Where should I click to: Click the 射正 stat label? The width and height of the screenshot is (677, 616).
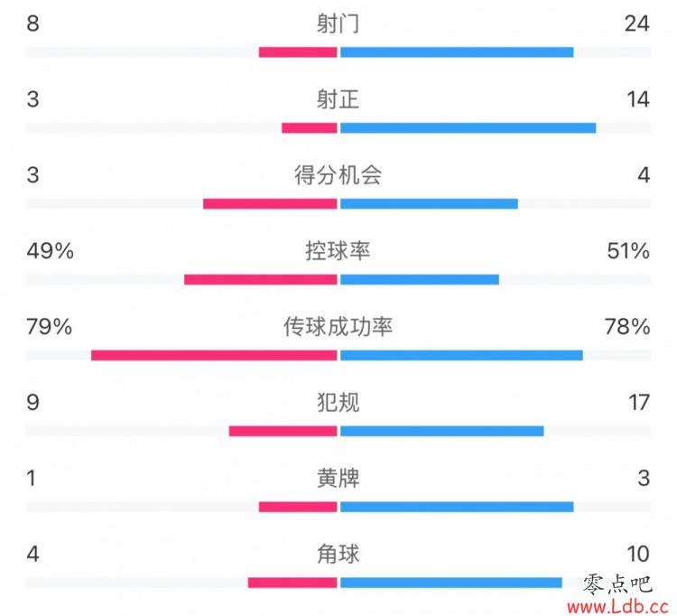(x=338, y=99)
